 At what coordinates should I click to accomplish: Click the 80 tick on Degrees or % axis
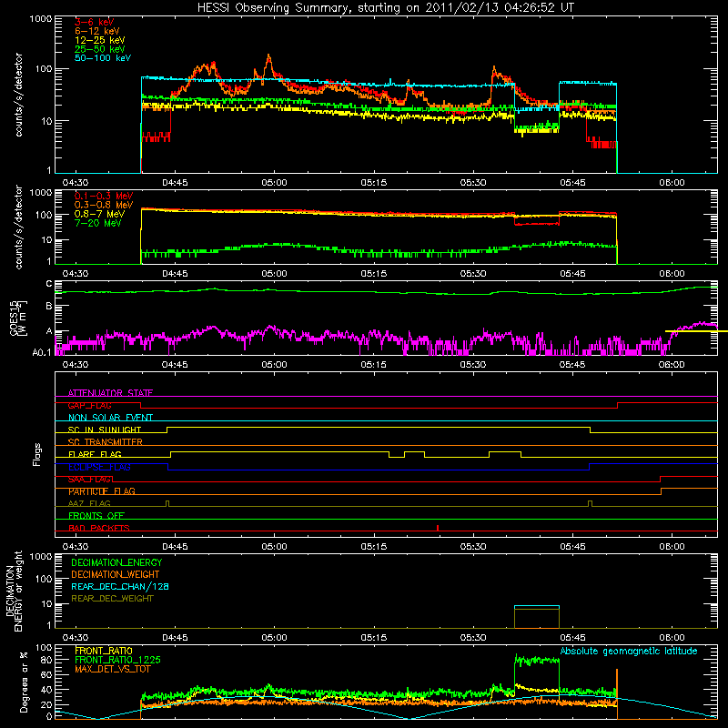point(46,659)
